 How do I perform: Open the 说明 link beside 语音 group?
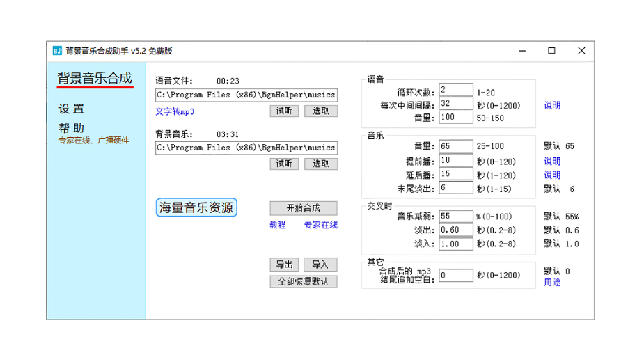pos(552,106)
